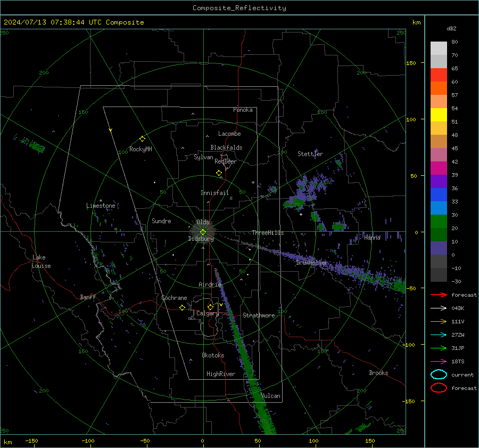This screenshot has width=479, height=448.
Task: Pick the orange 57-60 dBZ color swatch
Action: pos(439,88)
